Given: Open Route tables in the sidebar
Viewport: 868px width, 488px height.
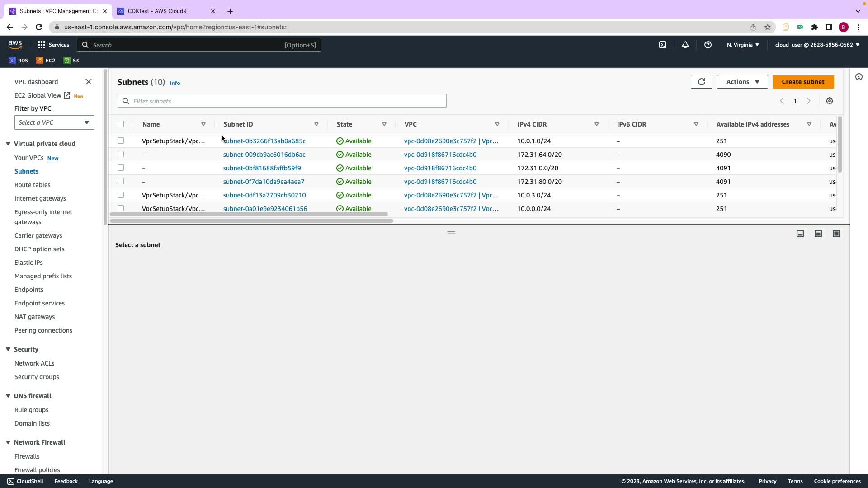Looking at the screenshot, I should (32, 185).
